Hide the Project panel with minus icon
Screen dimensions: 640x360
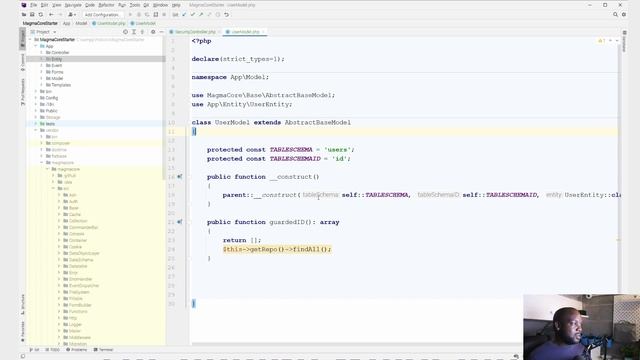click(x=161, y=32)
